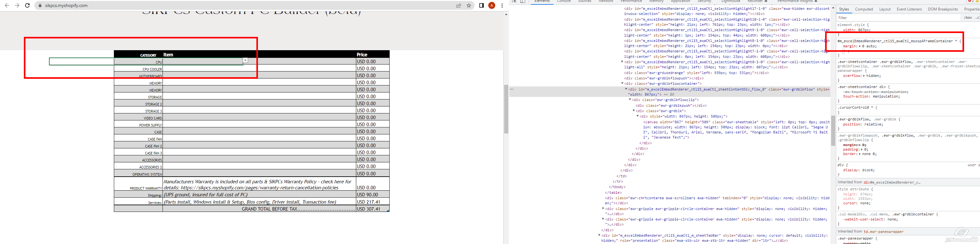980x244 pixels.
Task: Open the CPU item dropdown arrow
Action: pos(245,60)
